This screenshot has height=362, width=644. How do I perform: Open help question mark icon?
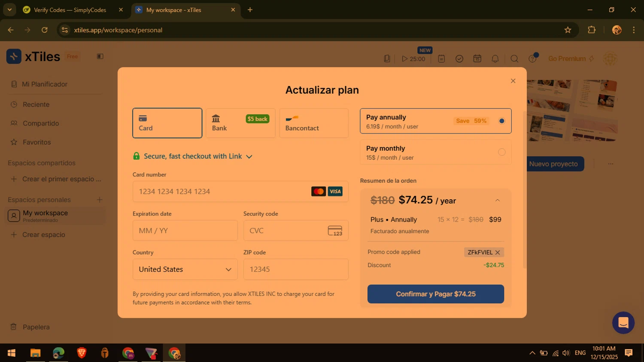point(532,59)
